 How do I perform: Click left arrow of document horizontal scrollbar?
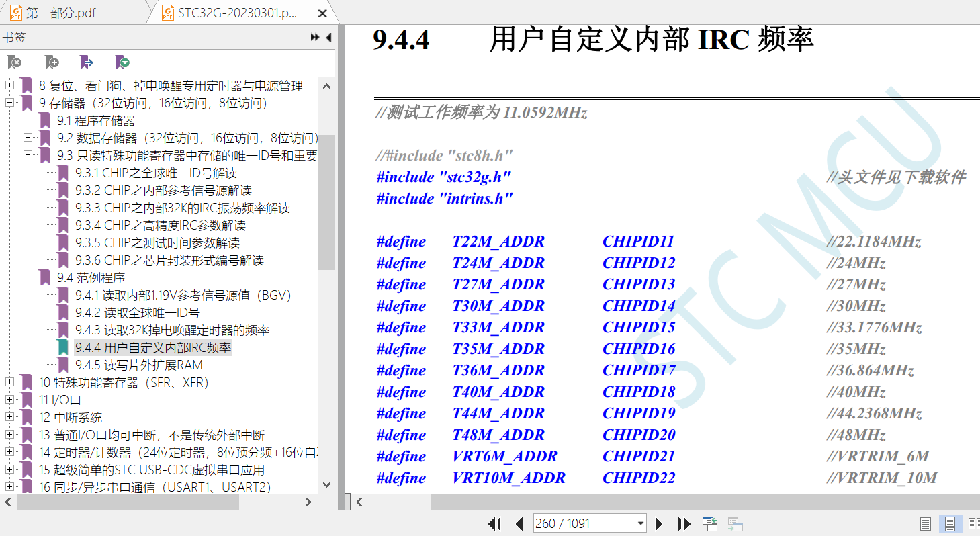click(359, 502)
